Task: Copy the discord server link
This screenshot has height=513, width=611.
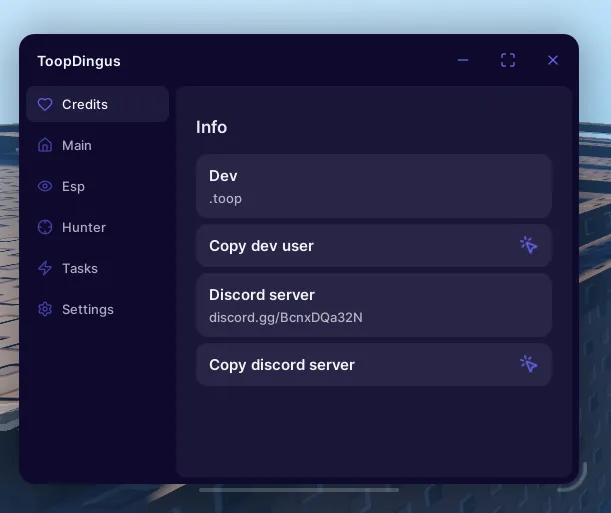Action: [x=374, y=365]
